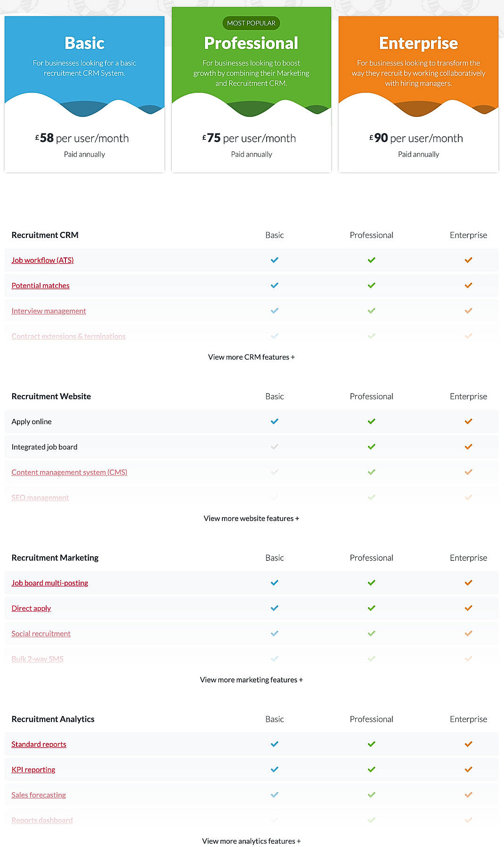Click the MOST POPULAR badge

click(251, 23)
